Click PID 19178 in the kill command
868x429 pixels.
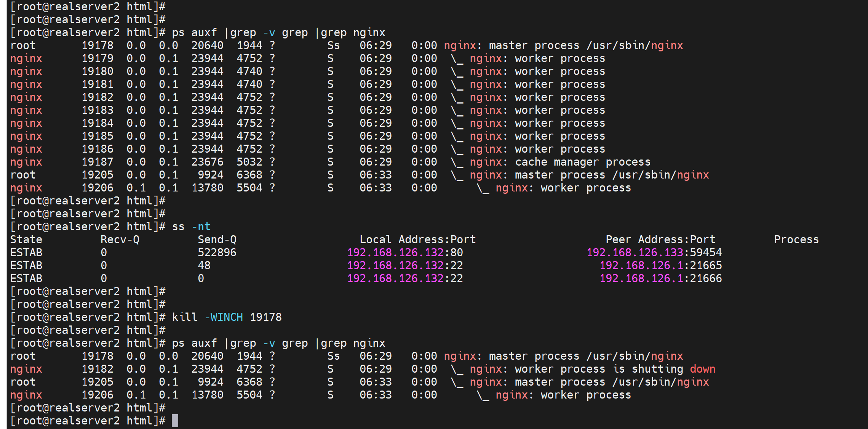pos(266,317)
